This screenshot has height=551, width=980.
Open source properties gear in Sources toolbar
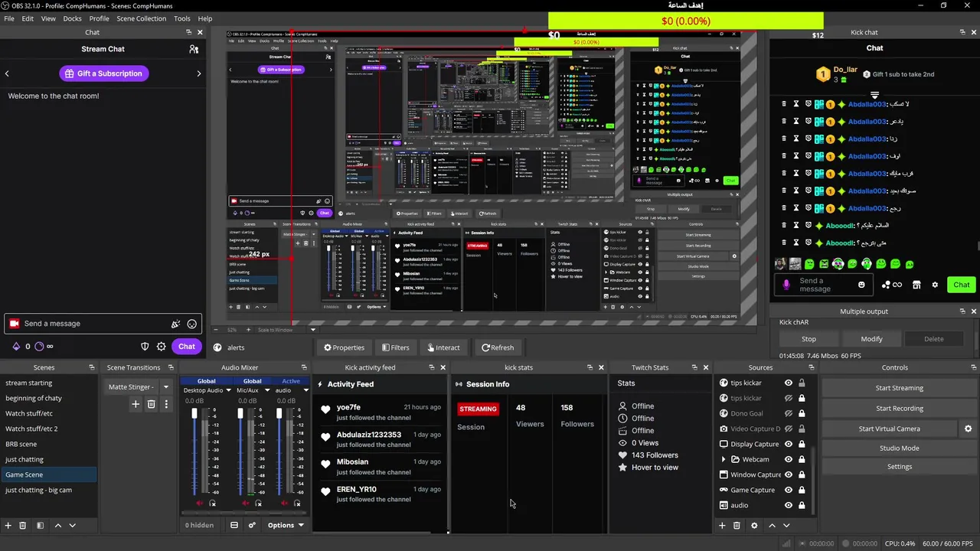754,526
